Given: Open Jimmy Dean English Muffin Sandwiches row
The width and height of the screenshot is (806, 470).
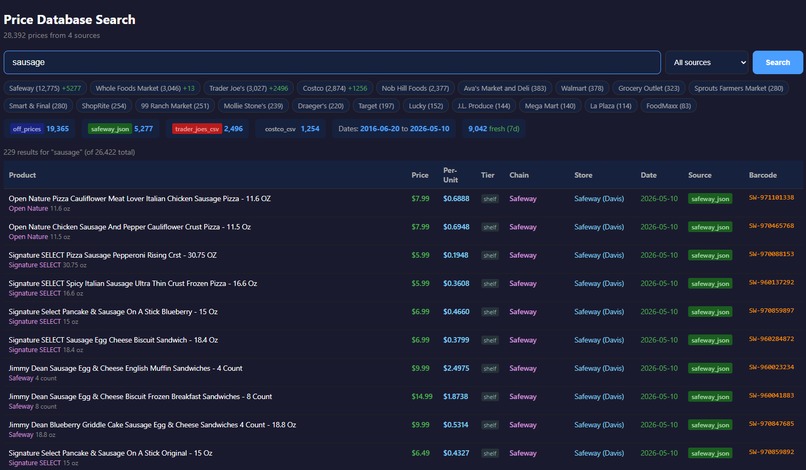Looking at the screenshot, I should 403,373.
